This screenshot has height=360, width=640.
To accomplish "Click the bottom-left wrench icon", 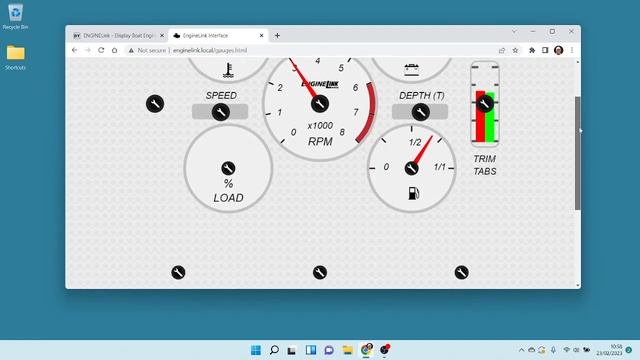I will coord(178,272).
